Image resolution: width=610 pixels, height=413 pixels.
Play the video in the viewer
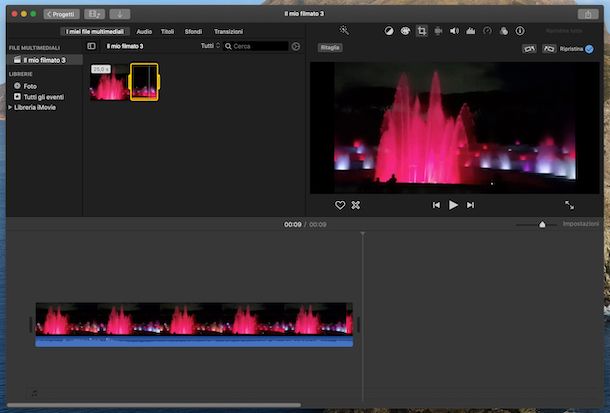point(453,205)
